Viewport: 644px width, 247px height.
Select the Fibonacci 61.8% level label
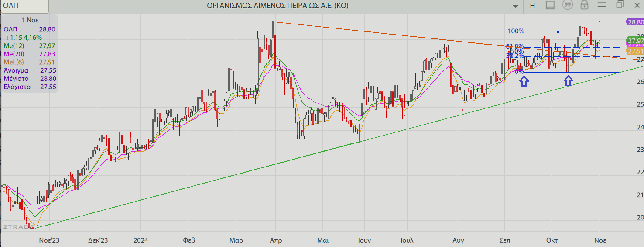click(515, 46)
